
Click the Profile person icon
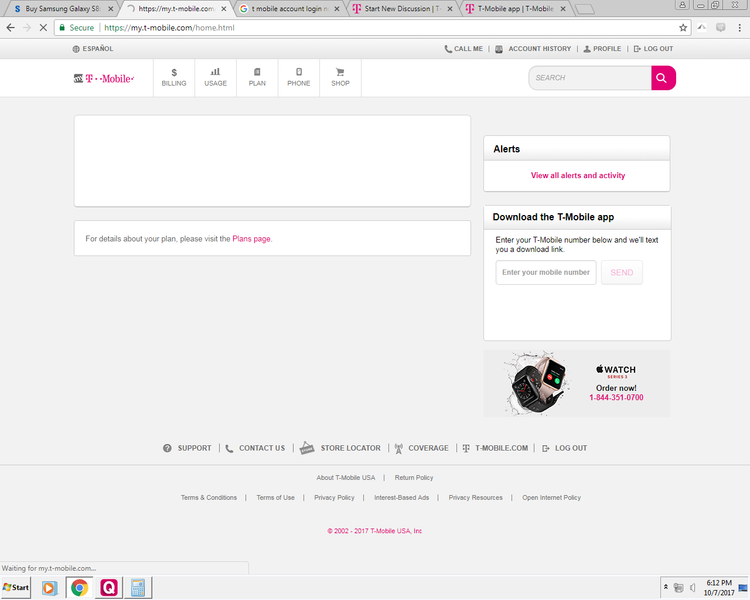pos(587,49)
